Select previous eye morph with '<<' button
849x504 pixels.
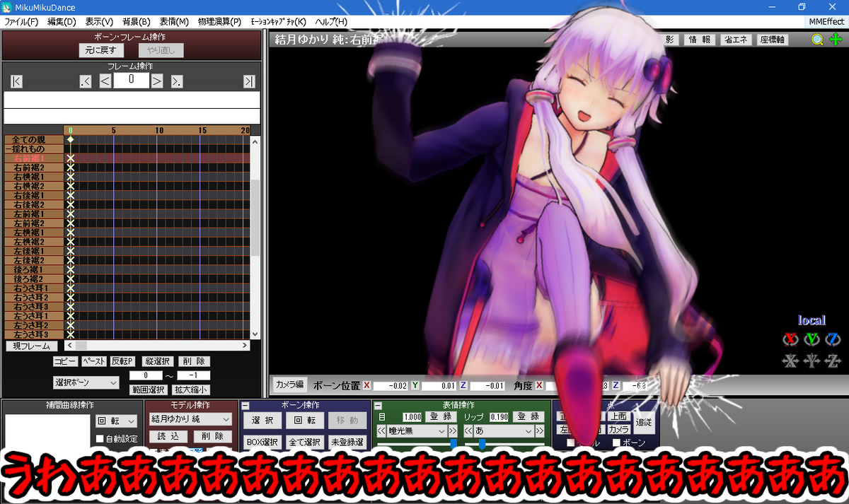(x=381, y=430)
